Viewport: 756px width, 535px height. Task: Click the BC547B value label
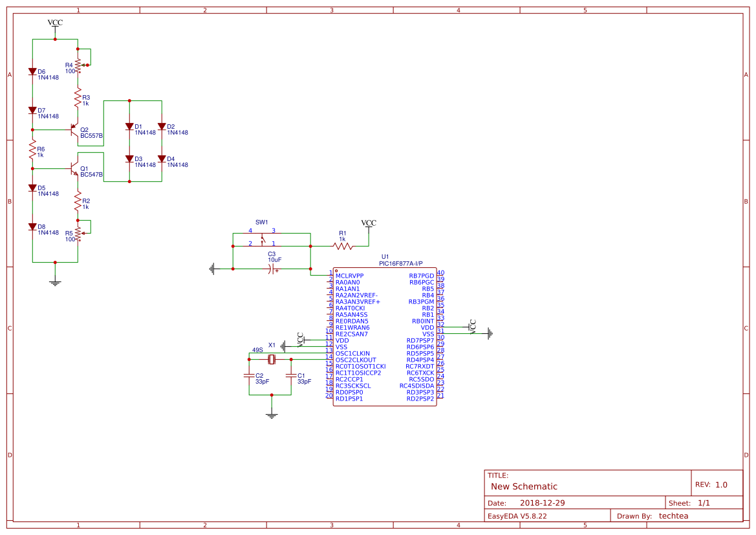[x=91, y=175]
